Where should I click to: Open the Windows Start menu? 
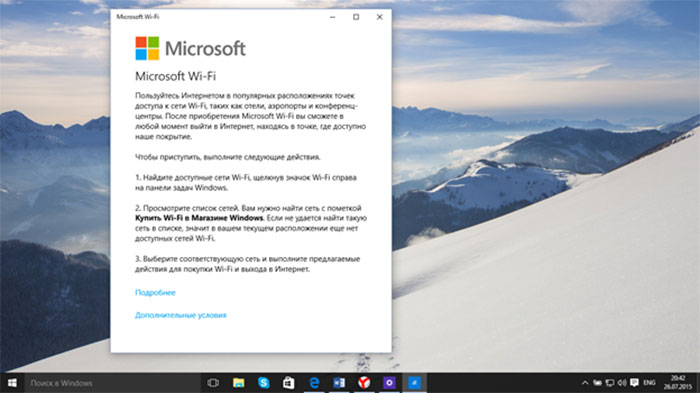point(12,383)
